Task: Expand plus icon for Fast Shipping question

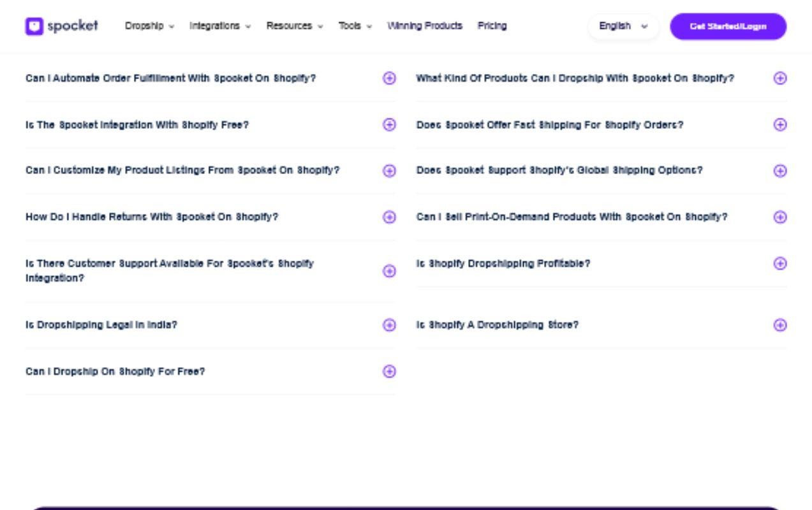Action: tap(779, 125)
